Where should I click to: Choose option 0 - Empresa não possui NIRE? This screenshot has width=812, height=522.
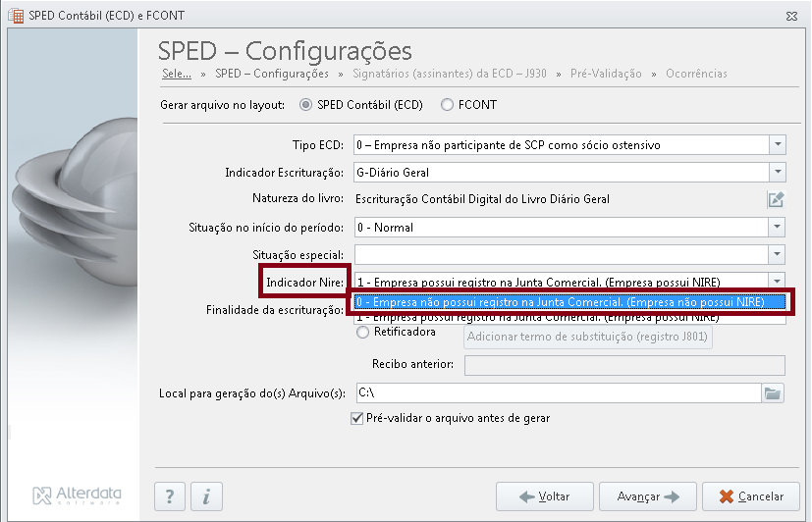[569, 302]
